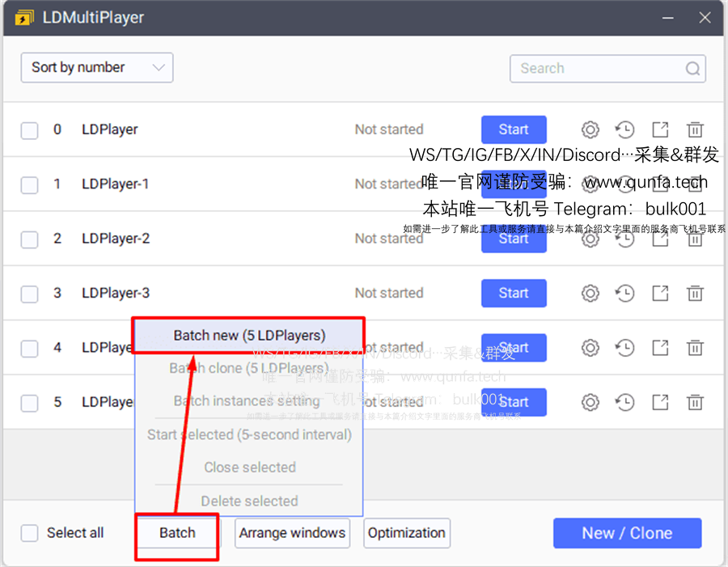
Task: Tick the checkbox for LDPlayer-2
Action: 29,239
